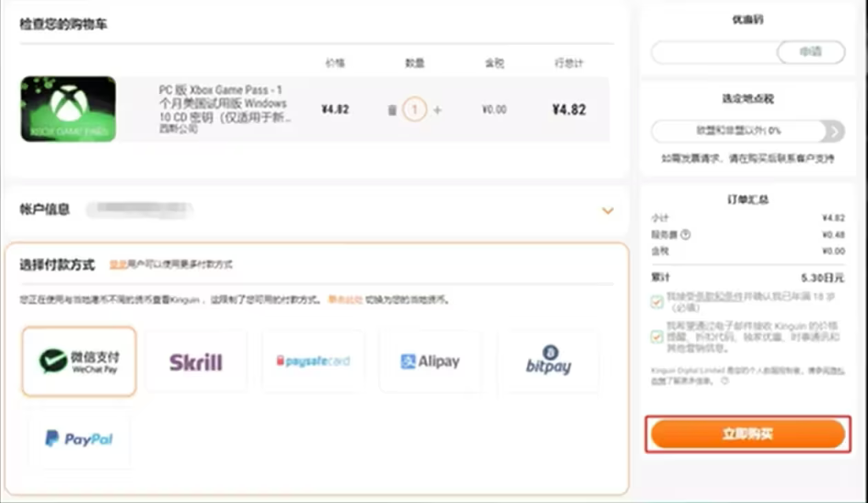The height and width of the screenshot is (503, 868).
Task: Focus the coupon code input field
Action: pyautogui.click(x=714, y=52)
